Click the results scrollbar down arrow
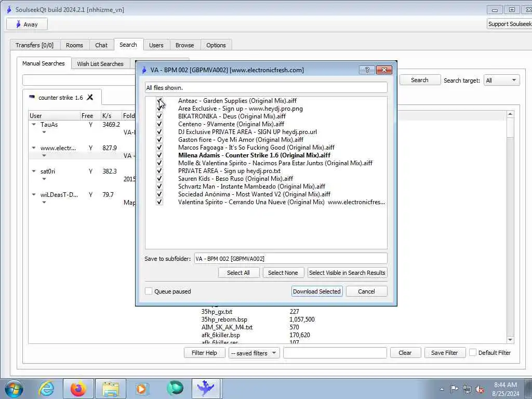 tap(510, 340)
